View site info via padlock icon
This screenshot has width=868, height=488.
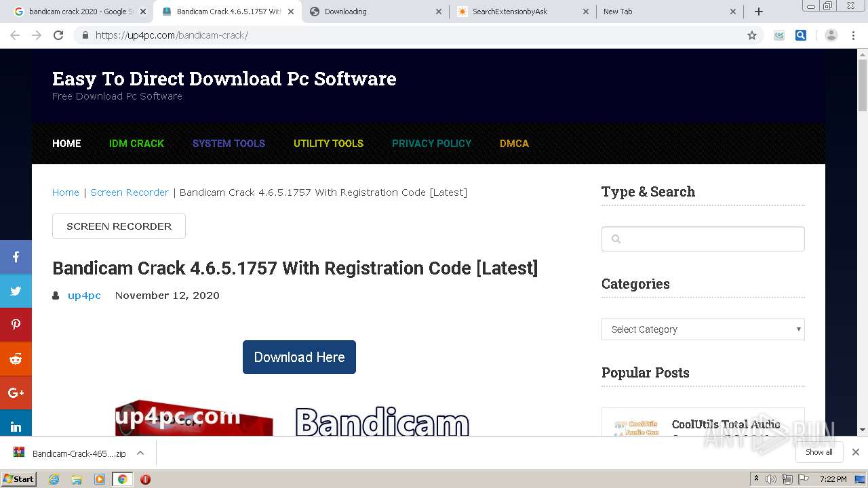(x=85, y=35)
